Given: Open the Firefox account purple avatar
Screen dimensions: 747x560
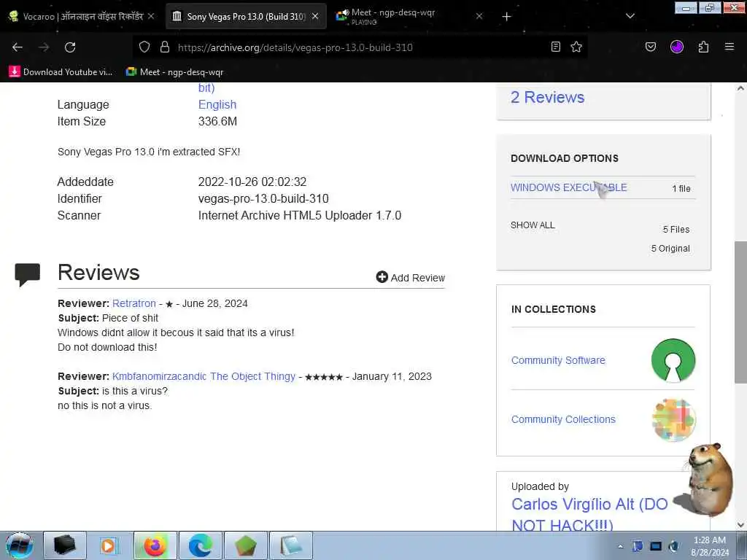Looking at the screenshot, I should tap(677, 47).
